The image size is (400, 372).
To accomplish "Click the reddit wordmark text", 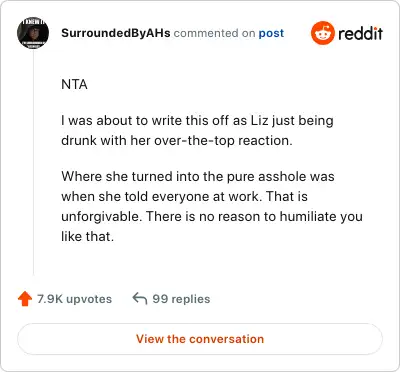I will (360, 33).
